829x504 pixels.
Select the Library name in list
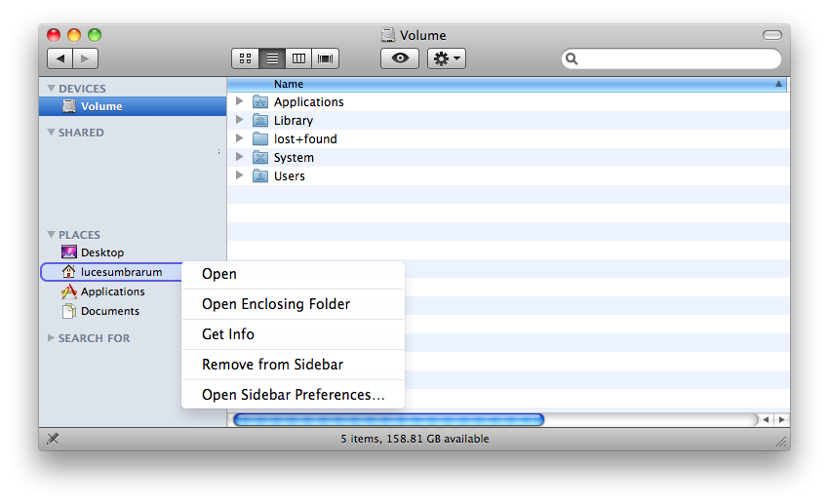(294, 121)
